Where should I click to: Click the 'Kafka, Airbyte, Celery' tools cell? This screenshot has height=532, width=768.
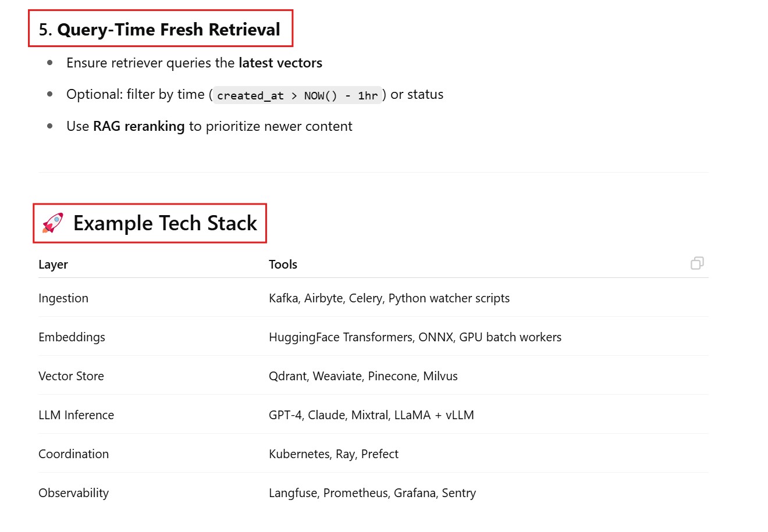pyautogui.click(x=389, y=298)
